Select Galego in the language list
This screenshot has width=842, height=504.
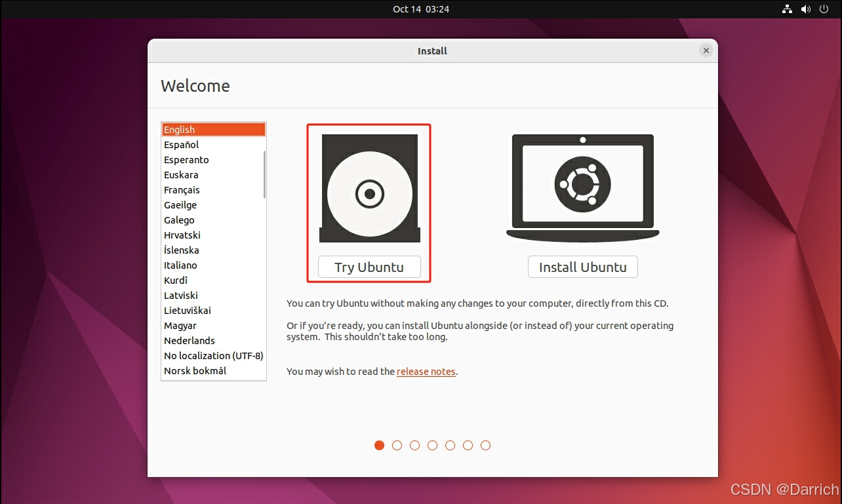tap(213, 220)
